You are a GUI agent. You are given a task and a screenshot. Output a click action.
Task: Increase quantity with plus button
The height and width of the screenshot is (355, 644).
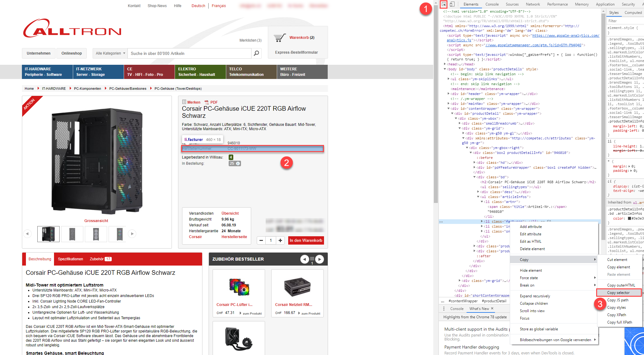coord(280,241)
